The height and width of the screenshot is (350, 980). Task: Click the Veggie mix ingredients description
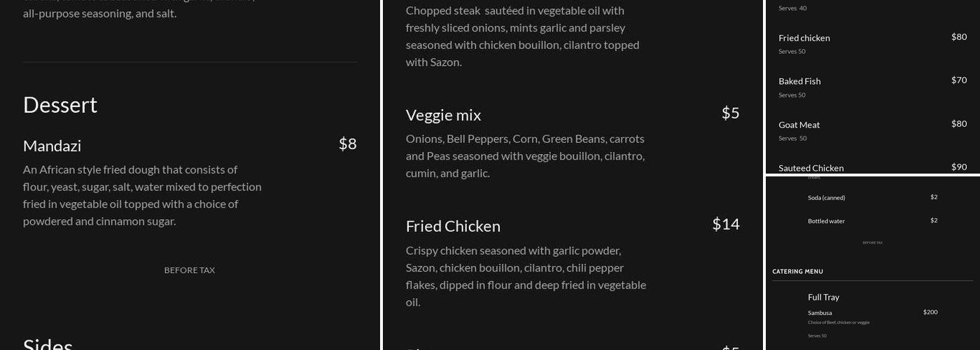[x=525, y=156]
